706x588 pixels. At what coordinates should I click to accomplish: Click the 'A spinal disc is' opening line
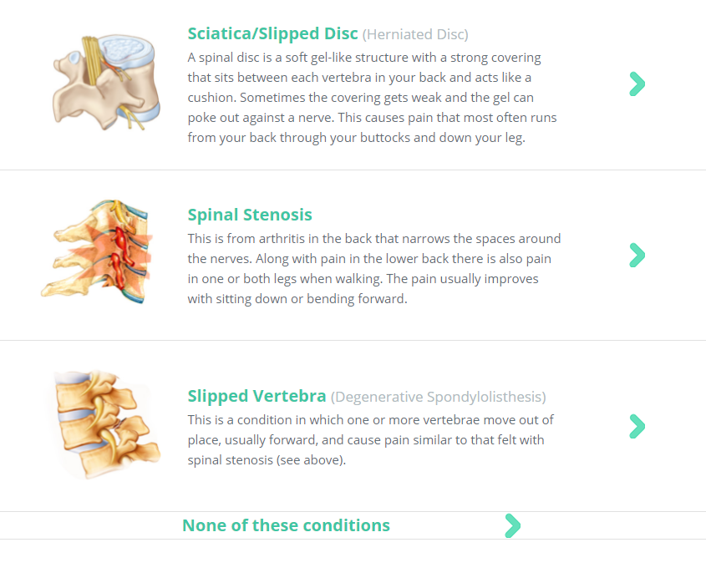pyautogui.click(x=364, y=58)
